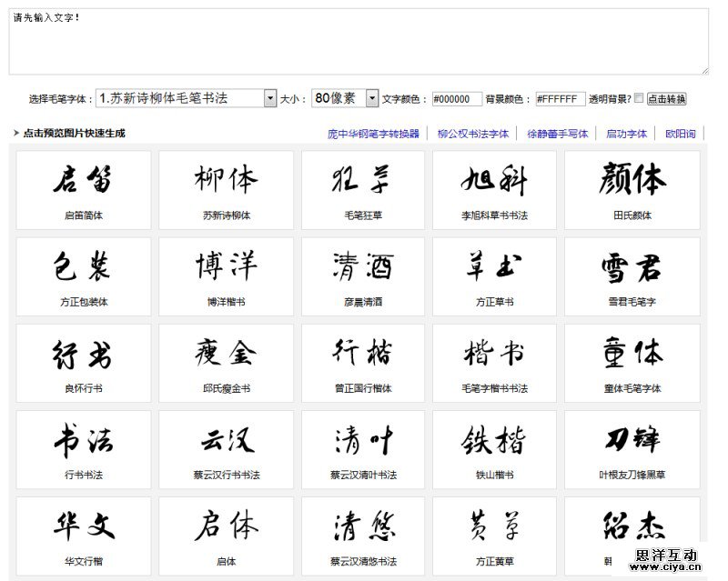Choose the 铁山楷书 font preview
728x581 pixels.
click(494, 441)
